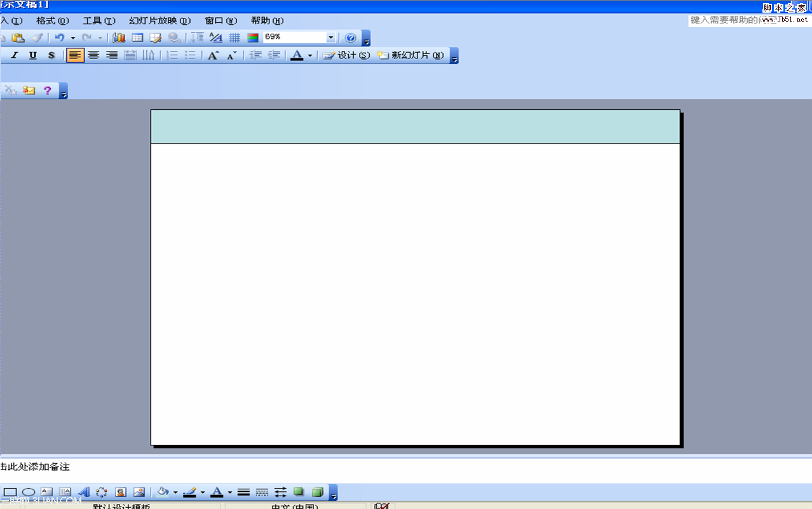Apply shadow style from drawing toolbar

coord(299,492)
